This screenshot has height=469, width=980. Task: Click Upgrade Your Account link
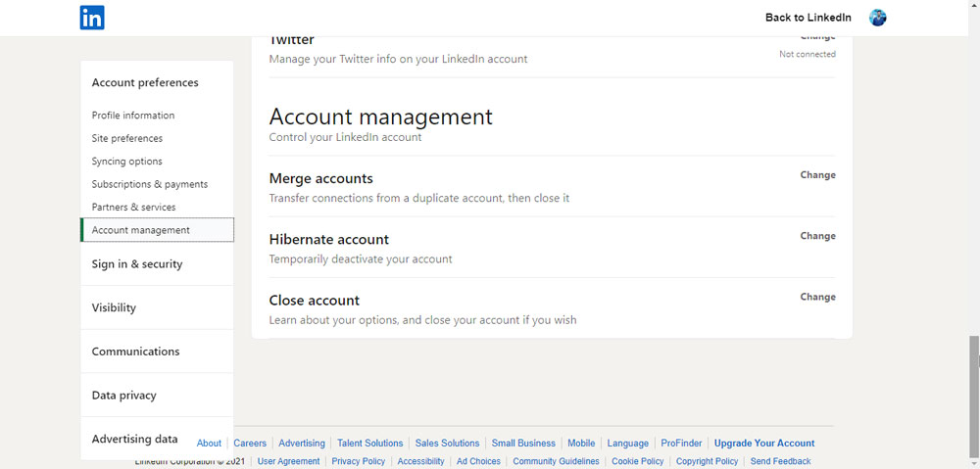[764, 444]
